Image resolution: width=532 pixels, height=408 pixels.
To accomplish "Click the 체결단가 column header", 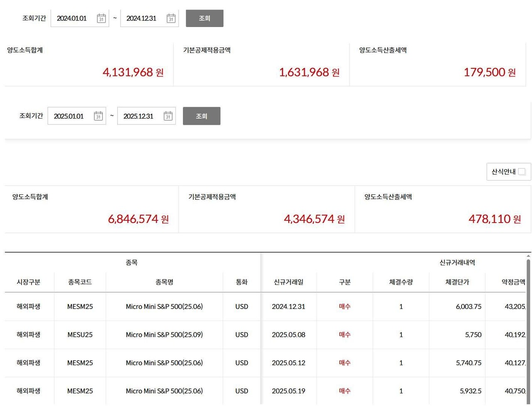I will (457, 282).
